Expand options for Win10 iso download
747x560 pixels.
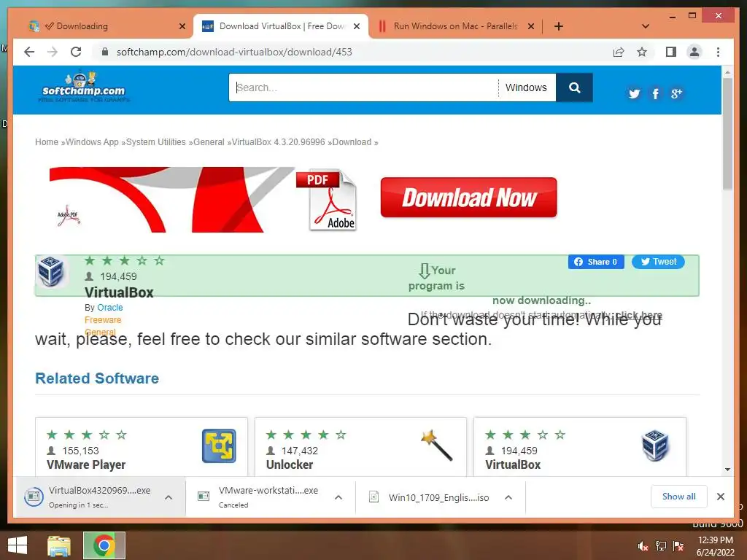coord(508,497)
